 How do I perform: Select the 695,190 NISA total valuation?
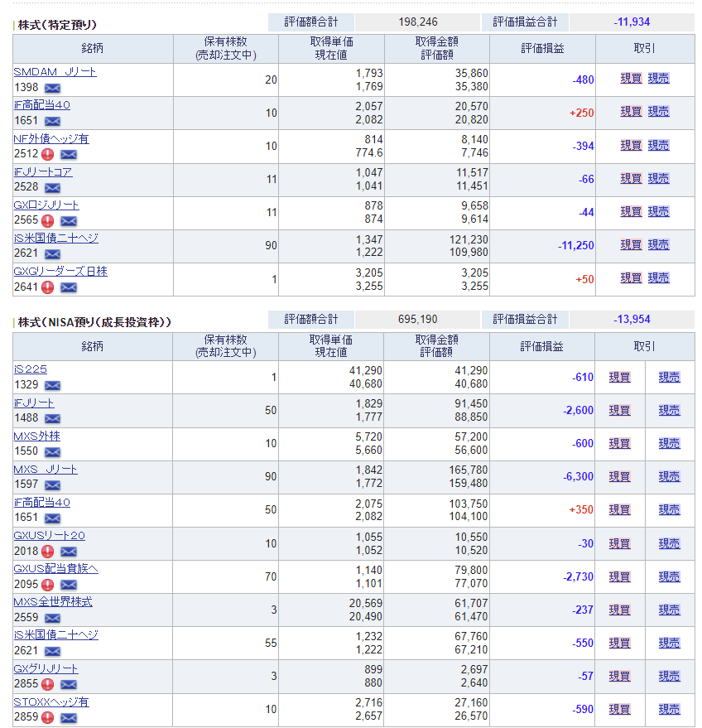point(417,320)
